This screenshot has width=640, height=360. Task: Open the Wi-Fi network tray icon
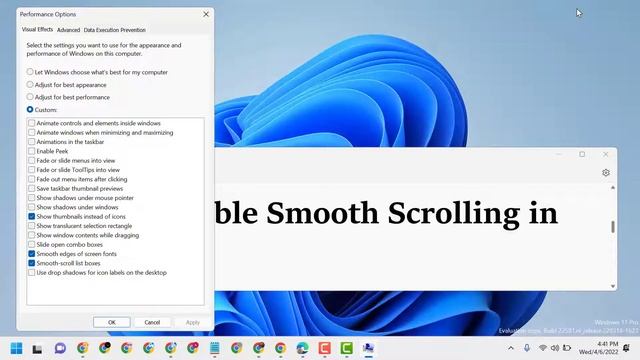(542, 348)
